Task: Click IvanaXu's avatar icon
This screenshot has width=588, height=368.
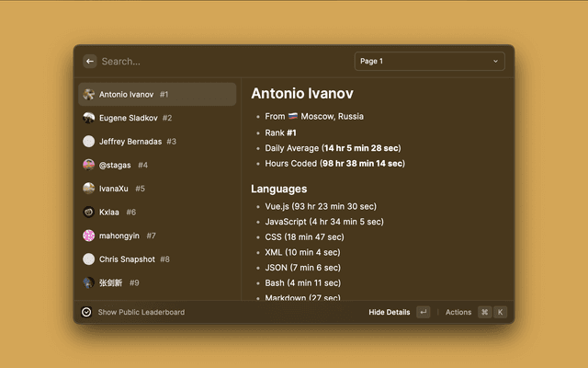Action: tap(89, 189)
